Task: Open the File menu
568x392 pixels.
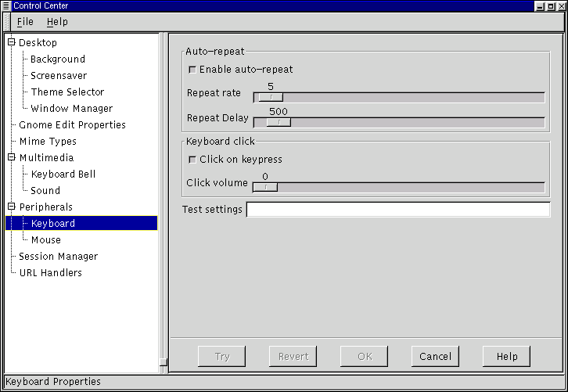Action: click(25, 22)
